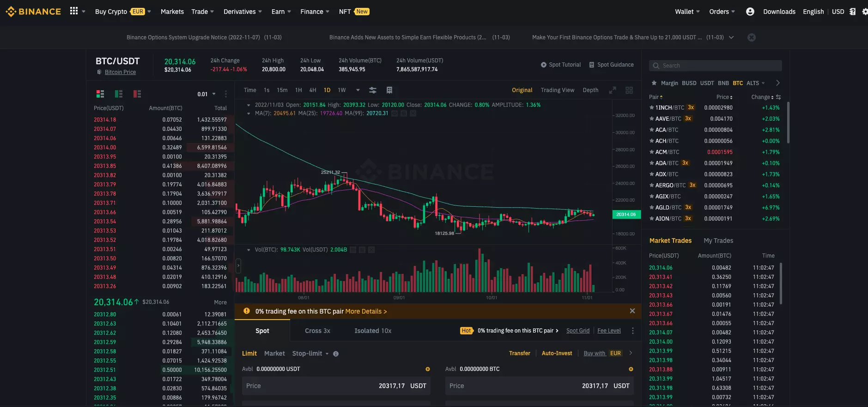Expand chart to fullscreen
This screenshot has width=868, height=407.
pyautogui.click(x=613, y=90)
